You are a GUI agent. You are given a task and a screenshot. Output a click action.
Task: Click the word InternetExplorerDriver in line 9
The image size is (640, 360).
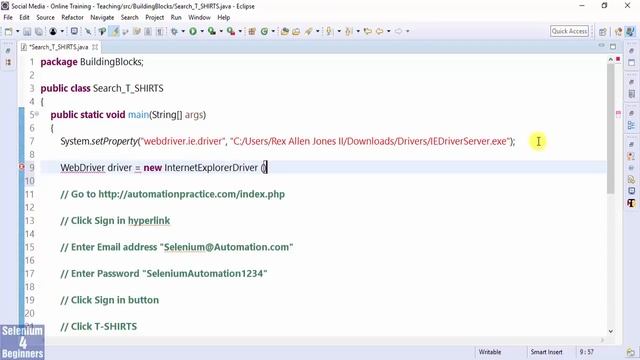coord(211,168)
